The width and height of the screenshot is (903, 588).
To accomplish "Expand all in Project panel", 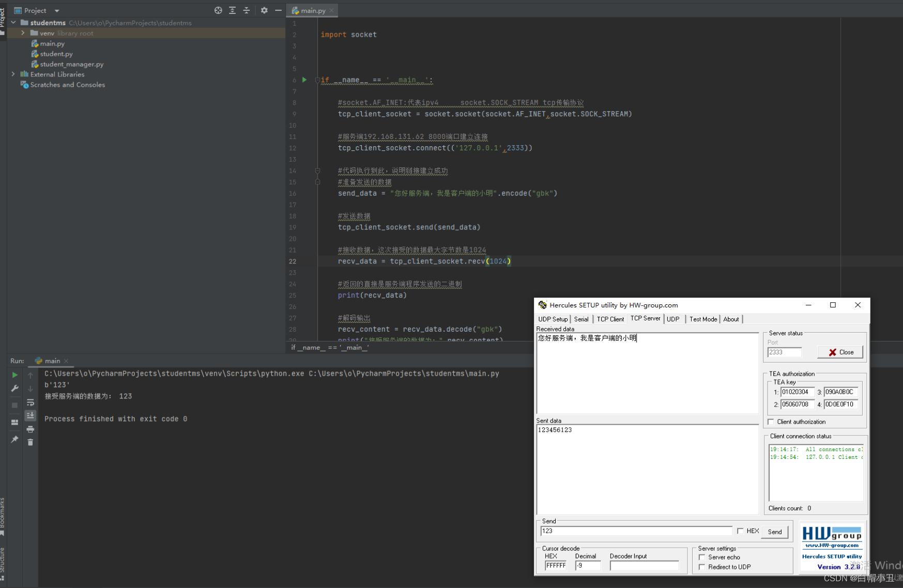I will (x=232, y=10).
